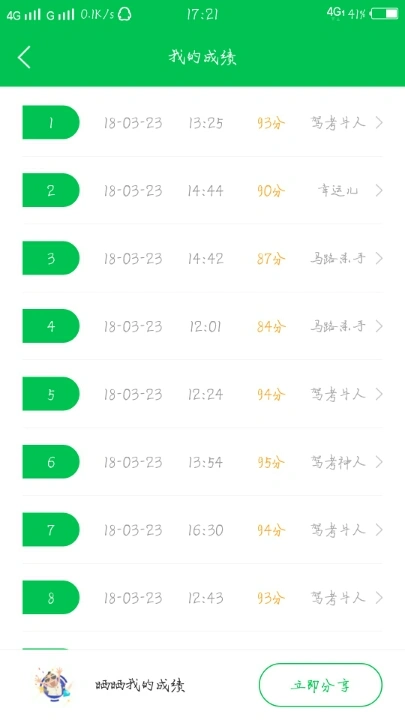The image size is (405, 720).
Task: Expand record 2 chevron at 14:44
Action: tap(379, 190)
